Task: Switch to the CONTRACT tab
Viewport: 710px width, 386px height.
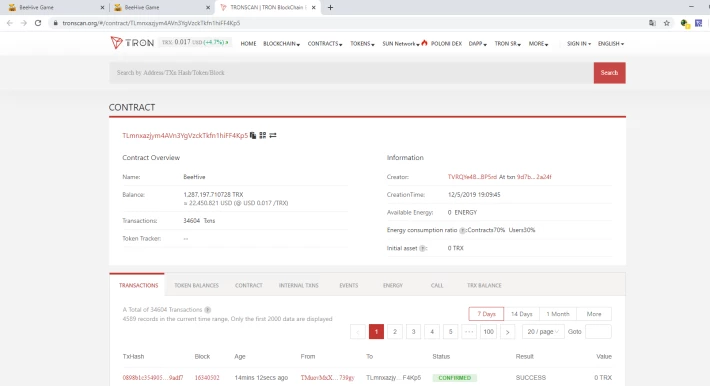Action: tap(249, 285)
